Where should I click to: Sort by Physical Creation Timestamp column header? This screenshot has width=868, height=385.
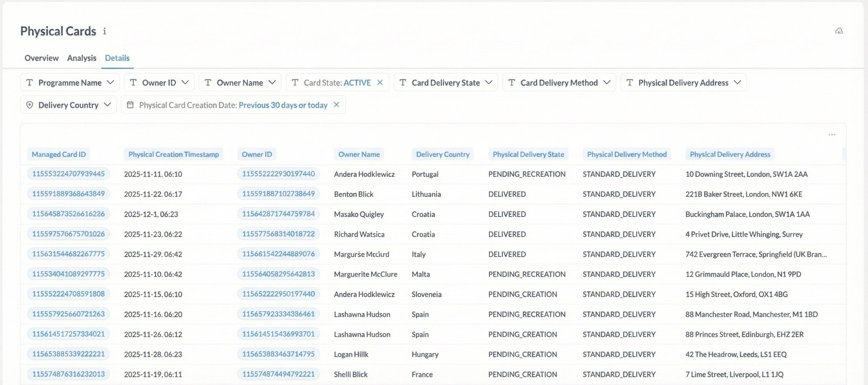click(x=174, y=154)
